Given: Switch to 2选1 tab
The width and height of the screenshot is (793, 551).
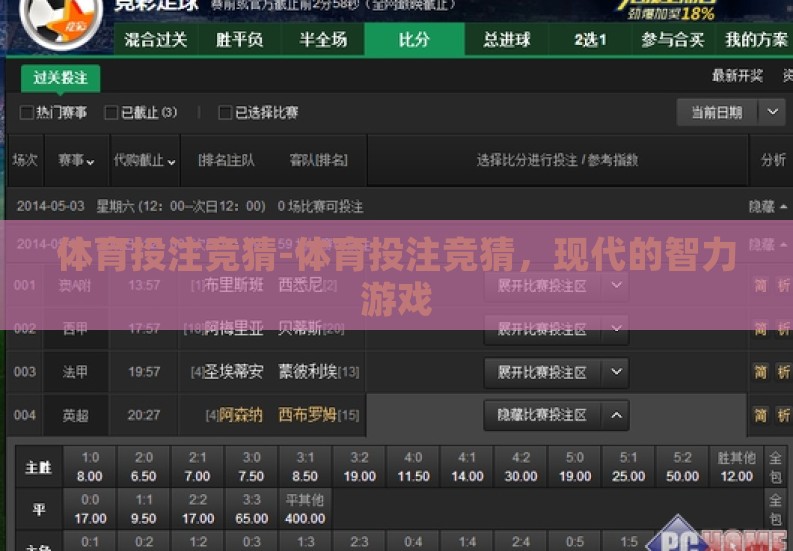Looking at the screenshot, I should tap(590, 39).
